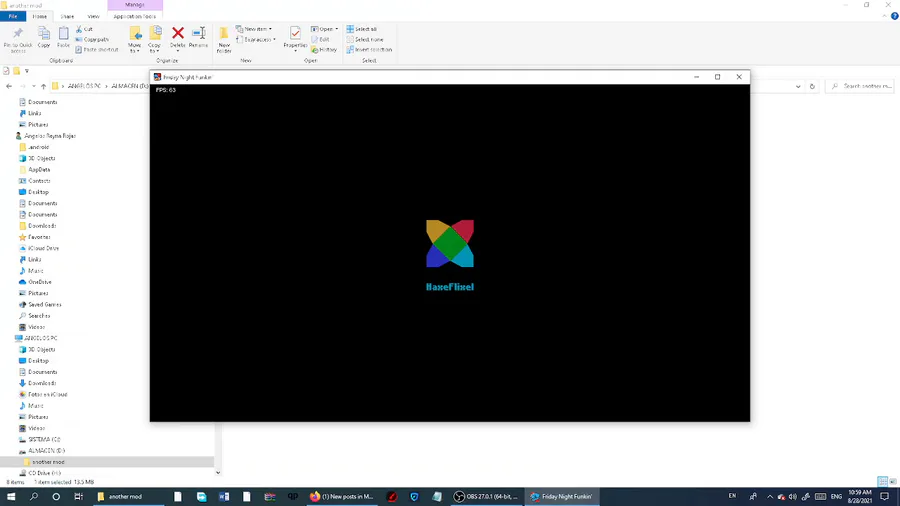Delete the selected item with red X
The width and height of the screenshot is (900, 506).
177,37
